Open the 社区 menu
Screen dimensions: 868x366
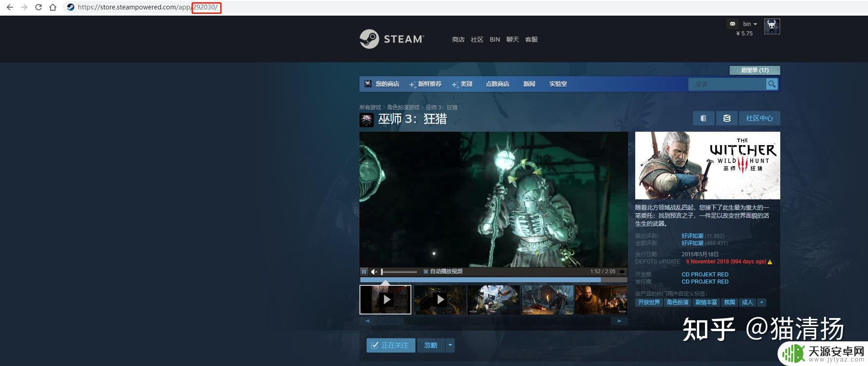(x=477, y=39)
